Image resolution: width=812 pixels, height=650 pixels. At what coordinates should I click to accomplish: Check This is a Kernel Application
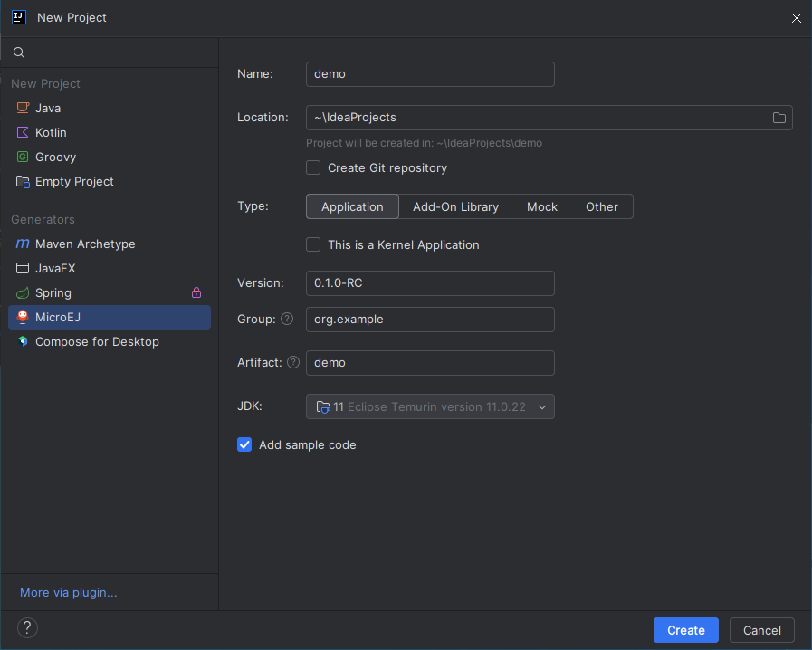pos(313,244)
